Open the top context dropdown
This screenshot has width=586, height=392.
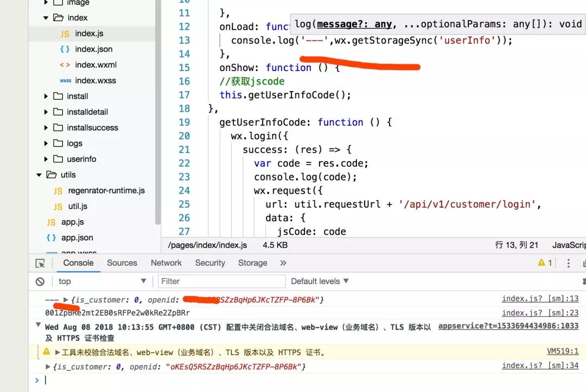pos(101,281)
